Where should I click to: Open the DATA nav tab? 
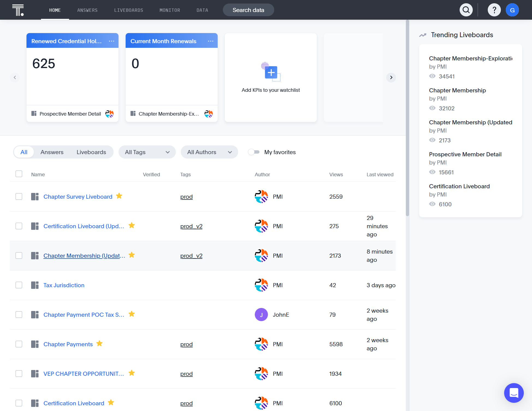pos(202,10)
